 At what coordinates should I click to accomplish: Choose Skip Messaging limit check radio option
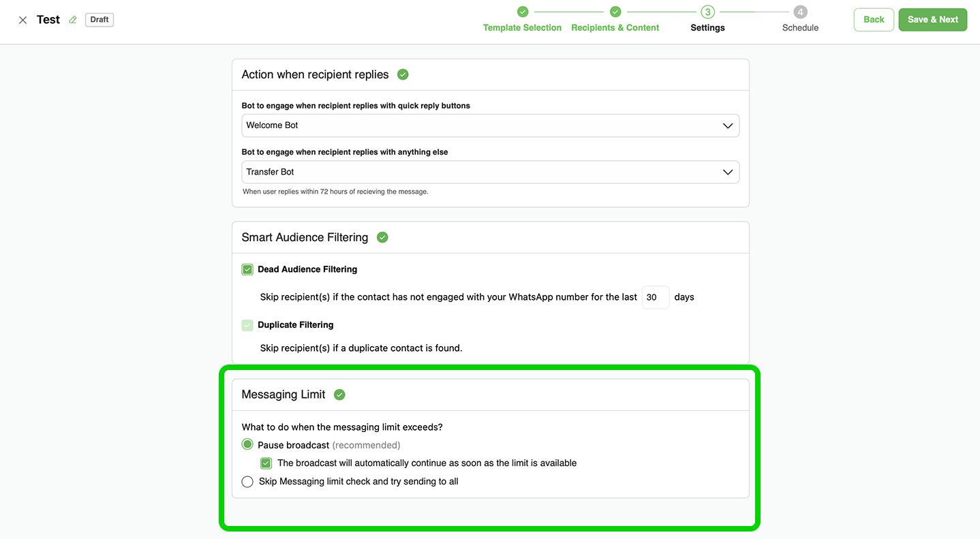click(247, 482)
